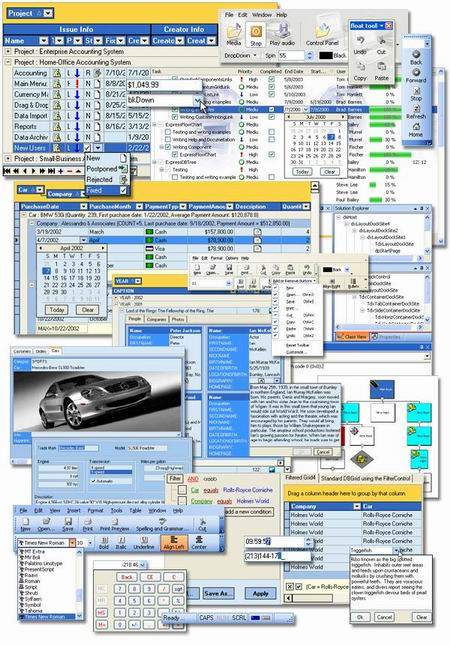Click the Spin value field showing 55
Screen dimensions: 450x646
[291, 55]
